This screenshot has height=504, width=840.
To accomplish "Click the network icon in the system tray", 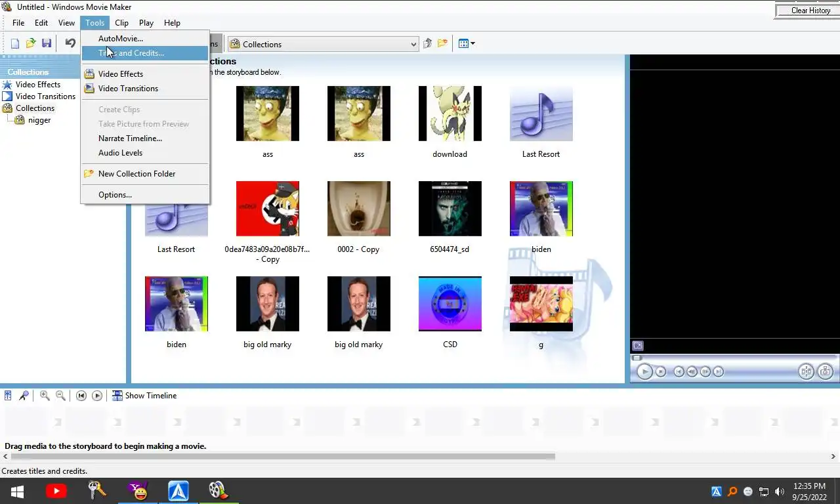I will [x=764, y=492].
